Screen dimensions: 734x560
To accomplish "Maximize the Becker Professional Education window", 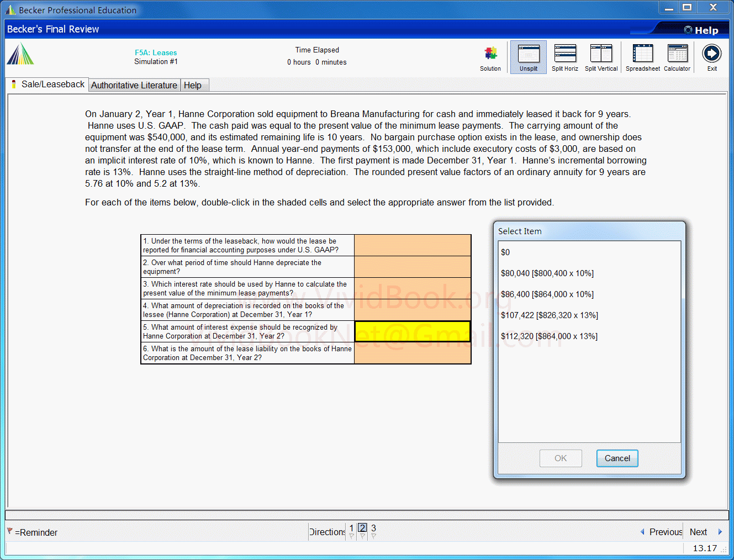I will tap(687, 7).
